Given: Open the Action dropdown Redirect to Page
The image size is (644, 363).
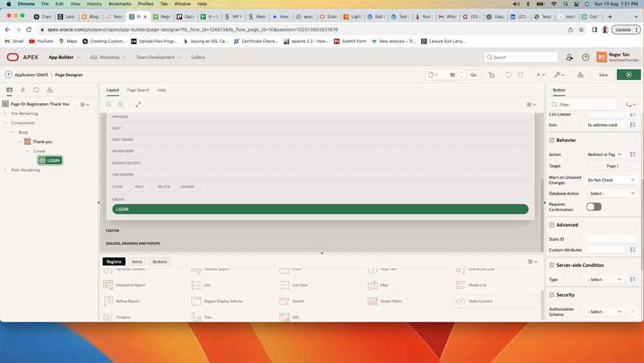Looking at the screenshot, I should click(605, 154).
